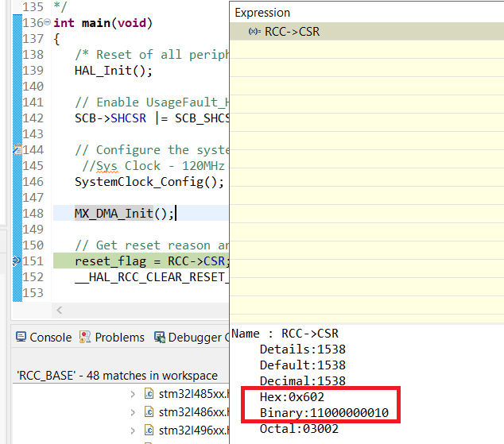Expand the stm32l496xx search result

pos(133,430)
